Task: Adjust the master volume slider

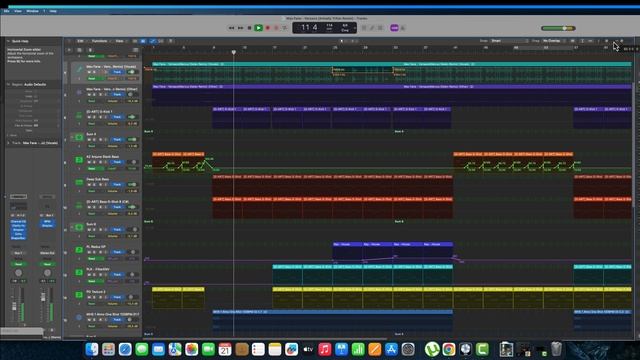Action: coord(558,28)
